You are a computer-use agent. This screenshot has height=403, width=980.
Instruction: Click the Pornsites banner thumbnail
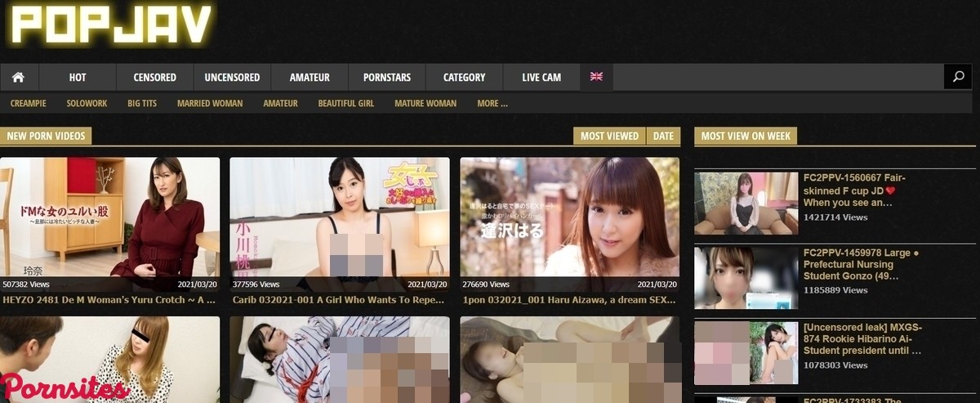point(109,360)
